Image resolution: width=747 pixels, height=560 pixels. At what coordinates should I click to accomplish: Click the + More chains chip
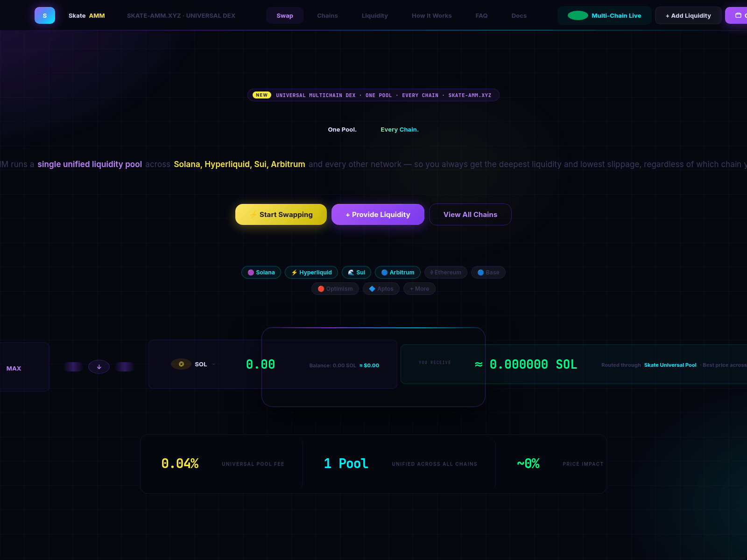point(419,289)
